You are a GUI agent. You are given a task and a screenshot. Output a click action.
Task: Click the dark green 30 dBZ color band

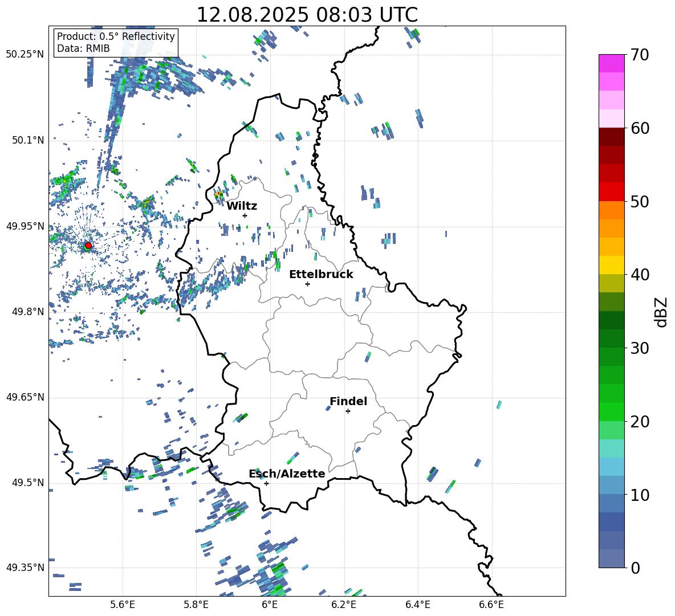pyautogui.click(x=611, y=338)
